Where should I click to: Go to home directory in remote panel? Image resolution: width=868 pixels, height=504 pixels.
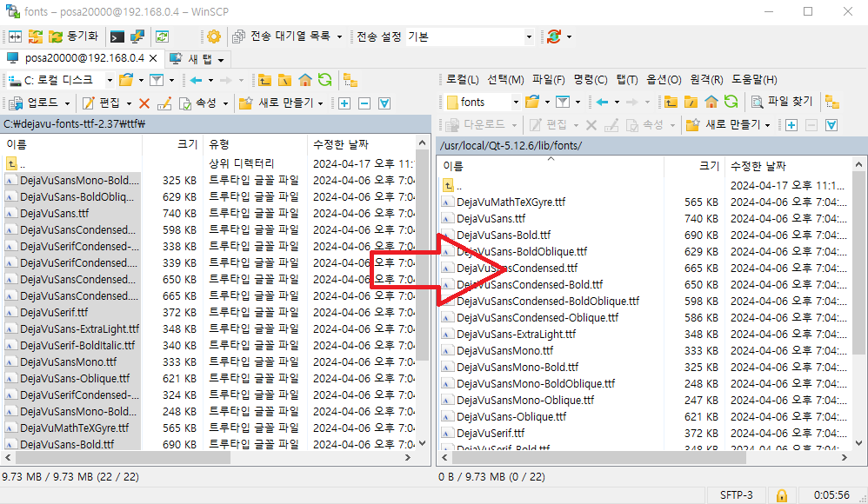pos(711,102)
